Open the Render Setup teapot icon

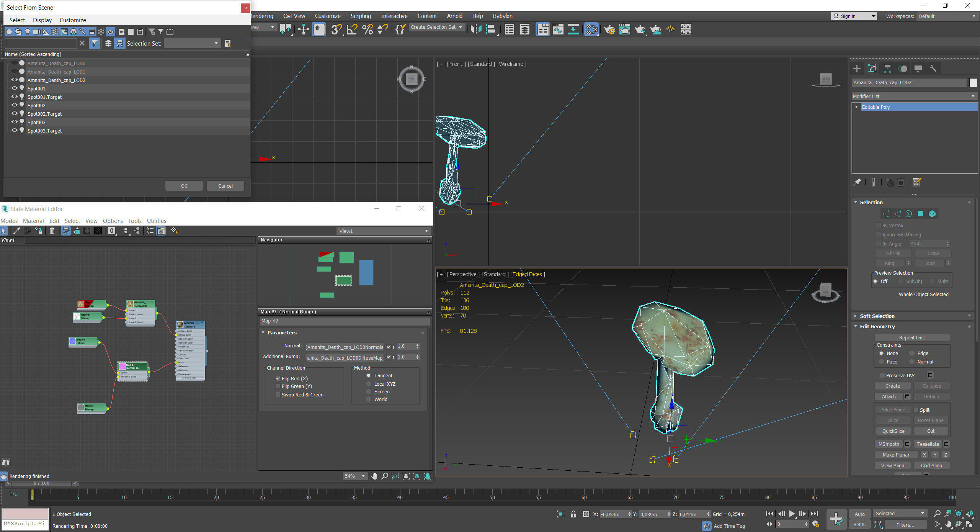click(609, 29)
